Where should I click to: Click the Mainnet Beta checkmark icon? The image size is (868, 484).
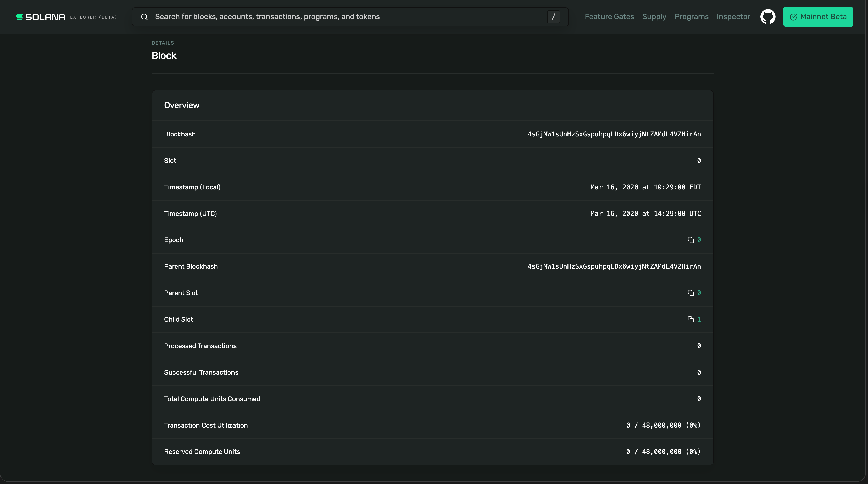point(793,17)
